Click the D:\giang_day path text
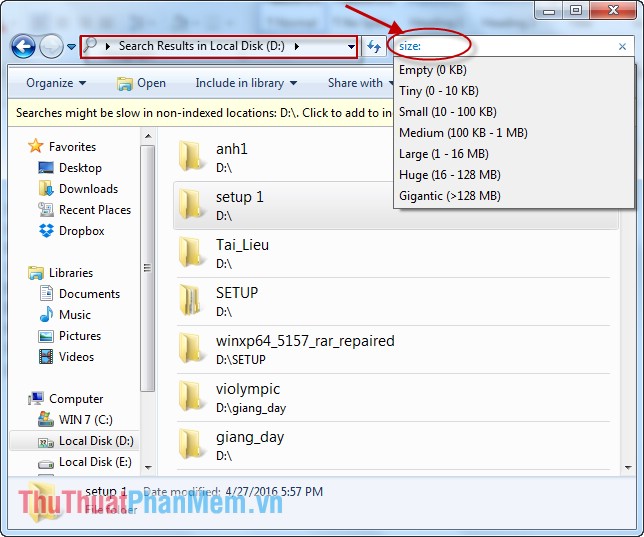644x537 pixels. click(x=251, y=408)
